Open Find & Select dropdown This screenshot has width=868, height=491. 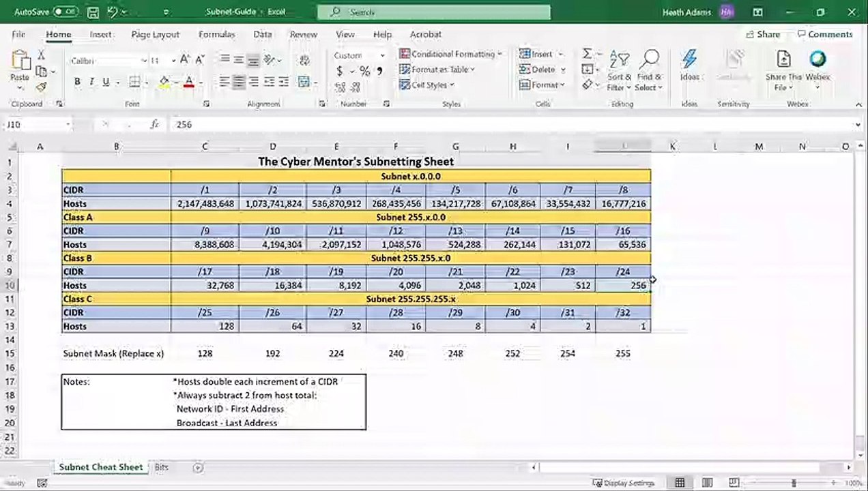tap(648, 70)
